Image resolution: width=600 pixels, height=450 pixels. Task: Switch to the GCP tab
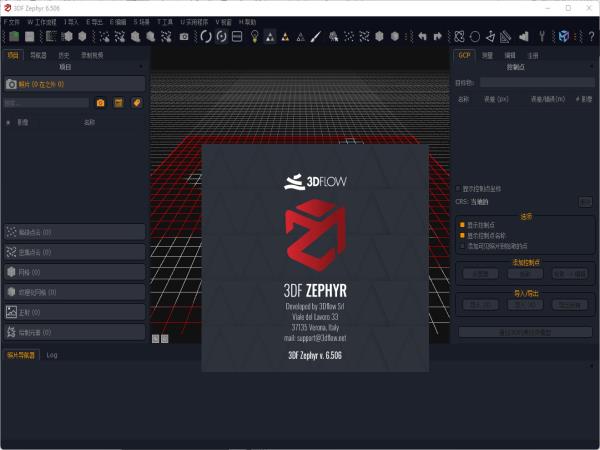[x=464, y=55]
